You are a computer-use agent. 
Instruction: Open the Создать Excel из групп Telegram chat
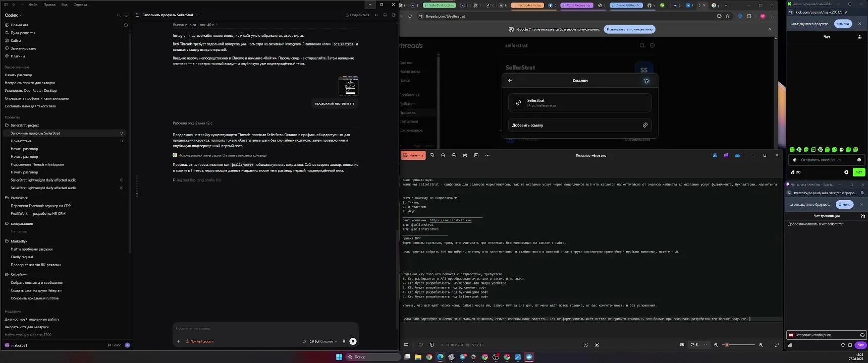[36, 290]
